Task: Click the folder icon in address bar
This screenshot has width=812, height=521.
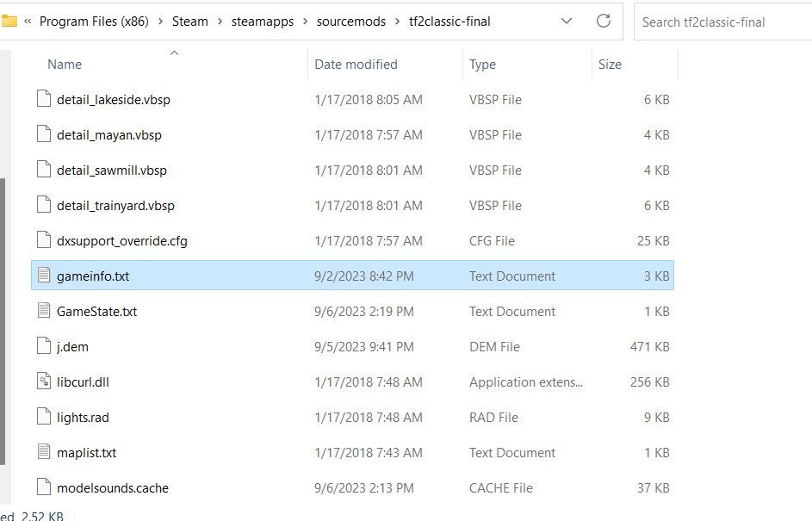Action: 9,22
